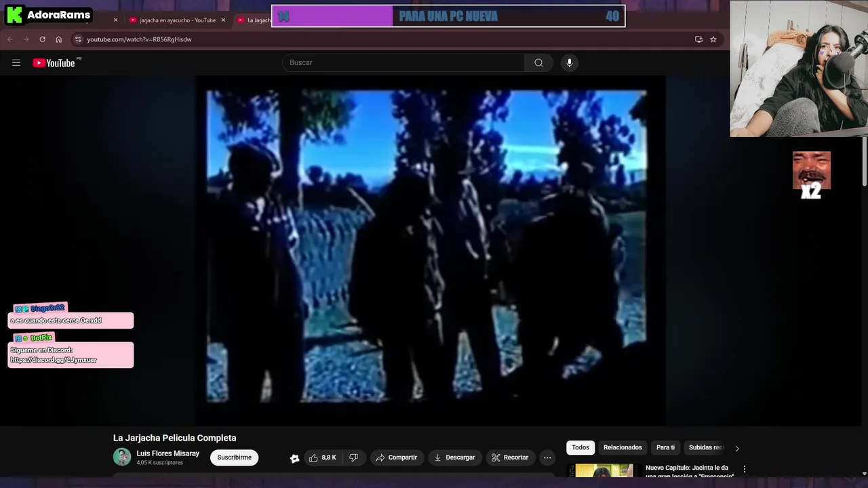Click the BotRix chat username
This screenshot has width=868, height=488.
[41, 338]
